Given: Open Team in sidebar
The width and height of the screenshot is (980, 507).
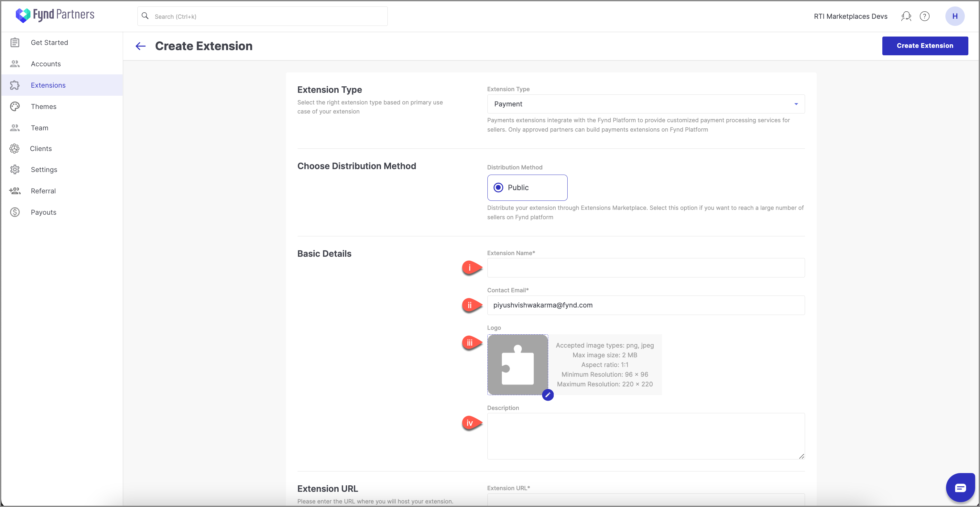Looking at the screenshot, I should [62, 128].
